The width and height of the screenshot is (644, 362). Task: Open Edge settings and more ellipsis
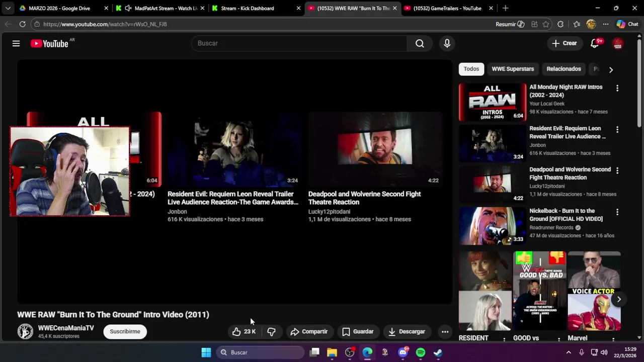606,24
